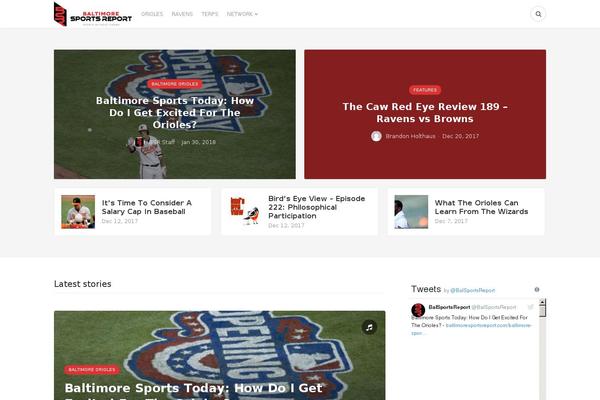Open Brandon Holthaus author link
The image size is (600, 400).
pos(410,136)
